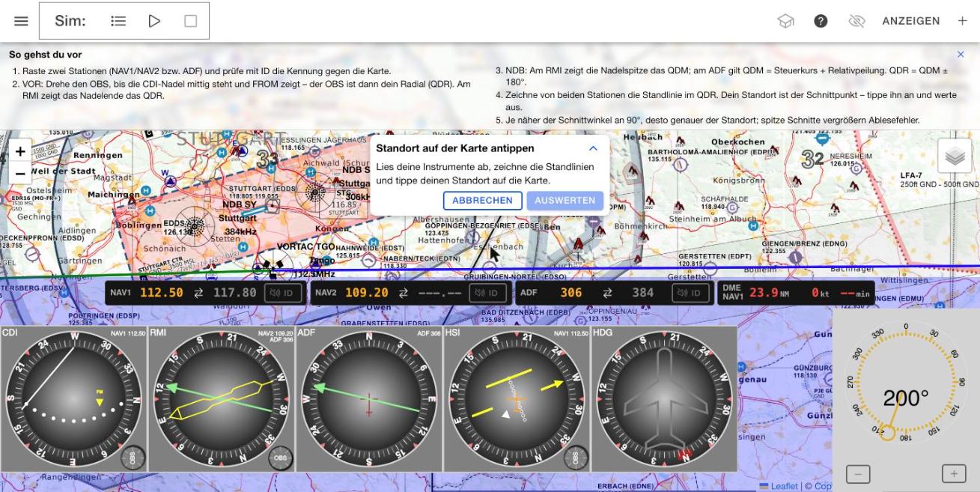Open the map layers selector

point(955,157)
